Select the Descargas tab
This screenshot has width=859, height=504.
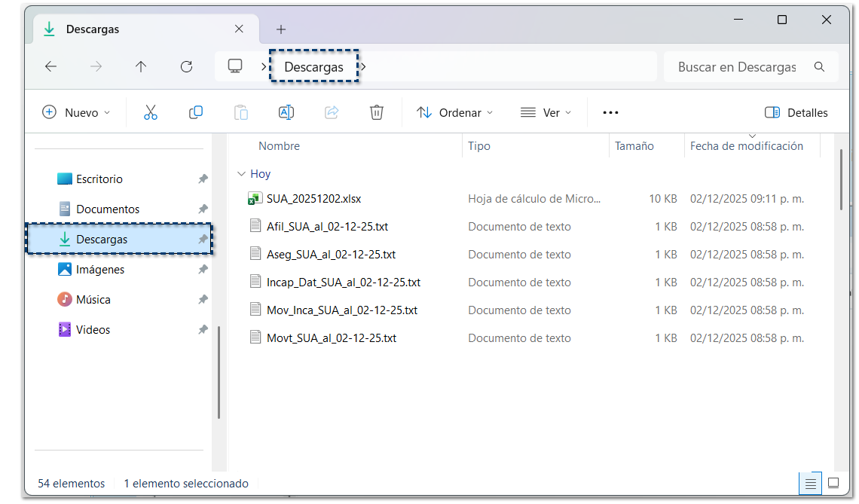[x=136, y=29]
